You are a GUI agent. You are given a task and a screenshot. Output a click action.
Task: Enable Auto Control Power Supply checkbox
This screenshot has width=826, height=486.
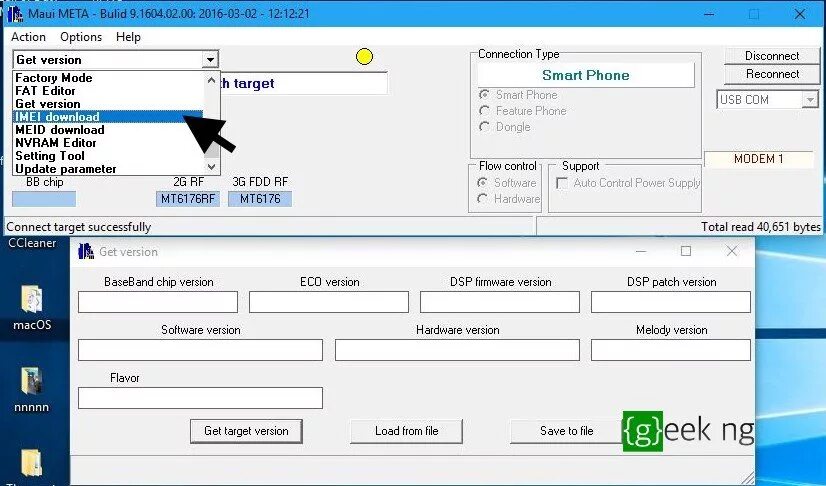563,183
